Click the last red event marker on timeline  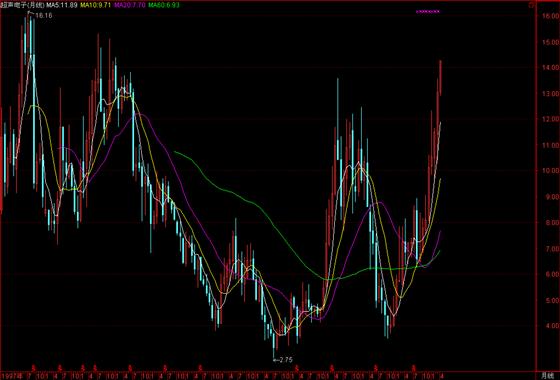click(414, 367)
